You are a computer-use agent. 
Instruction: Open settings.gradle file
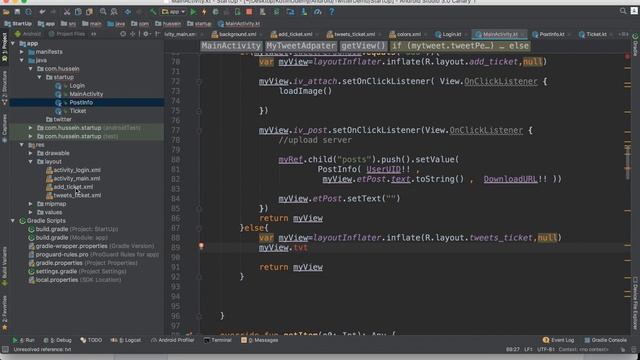56,271
